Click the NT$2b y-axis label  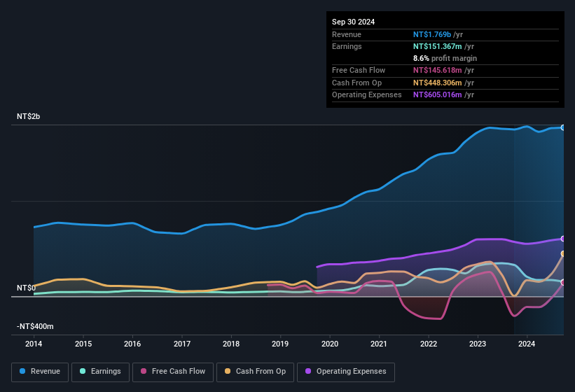point(28,116)
